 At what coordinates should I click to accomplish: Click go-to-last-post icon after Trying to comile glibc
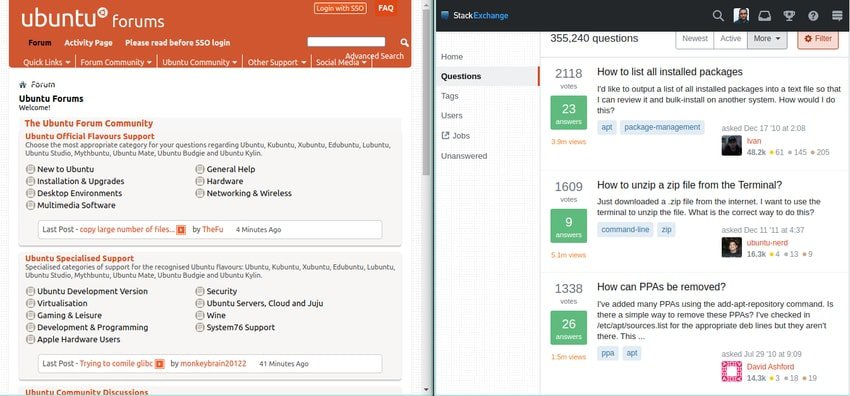click(159, 364)
